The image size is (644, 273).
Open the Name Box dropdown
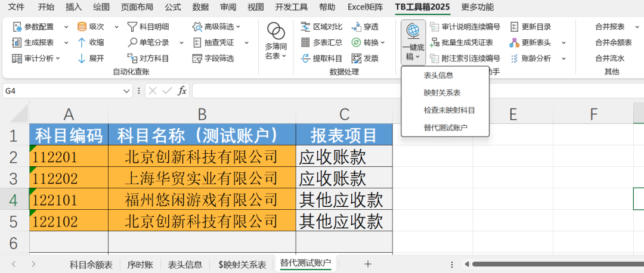tap(126, 91)
